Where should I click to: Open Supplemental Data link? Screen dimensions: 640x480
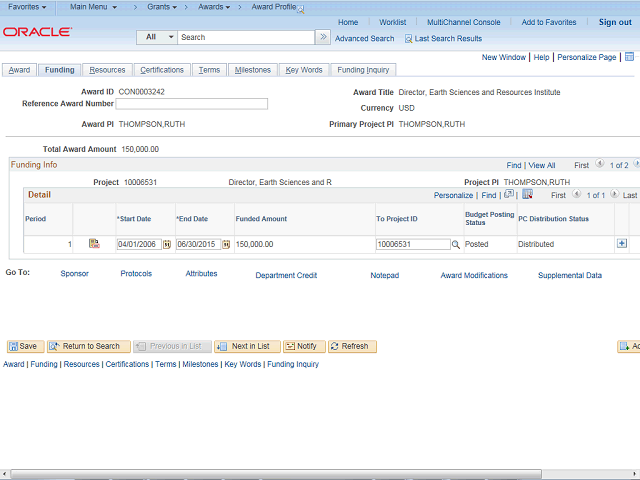570,276
